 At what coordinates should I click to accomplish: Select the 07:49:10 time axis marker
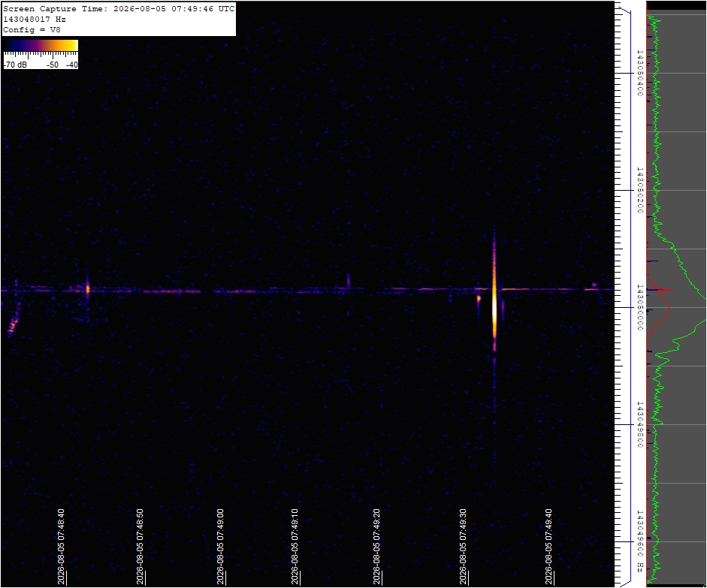[x=295, y=547]
